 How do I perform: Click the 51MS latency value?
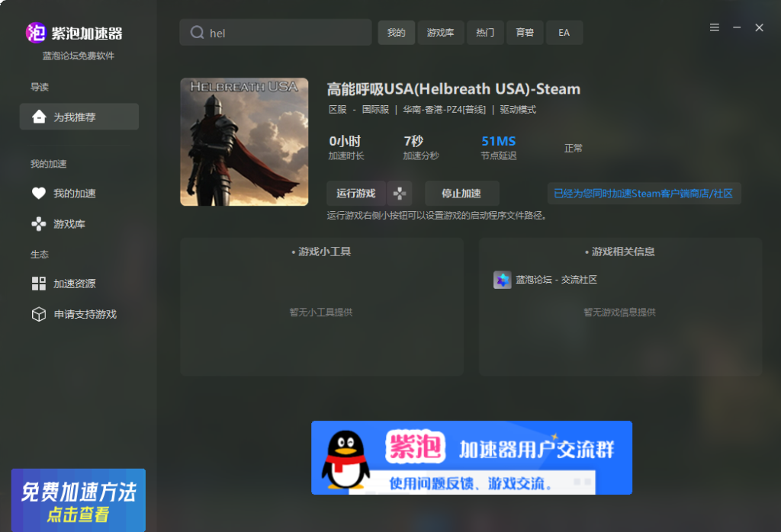[499, 141]
